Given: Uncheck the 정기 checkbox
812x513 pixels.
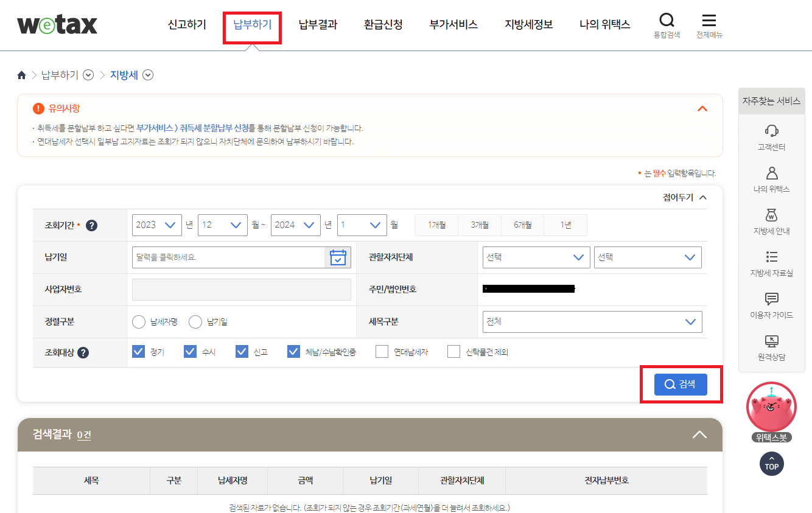Looking at the screenshot, I should pyautogui.click(x=138, y=351).
